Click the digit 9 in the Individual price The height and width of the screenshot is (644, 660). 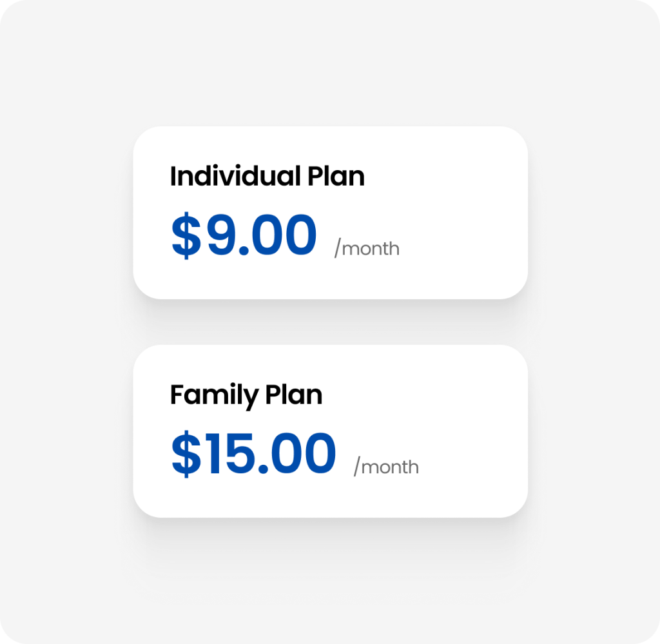pos(222,235)
